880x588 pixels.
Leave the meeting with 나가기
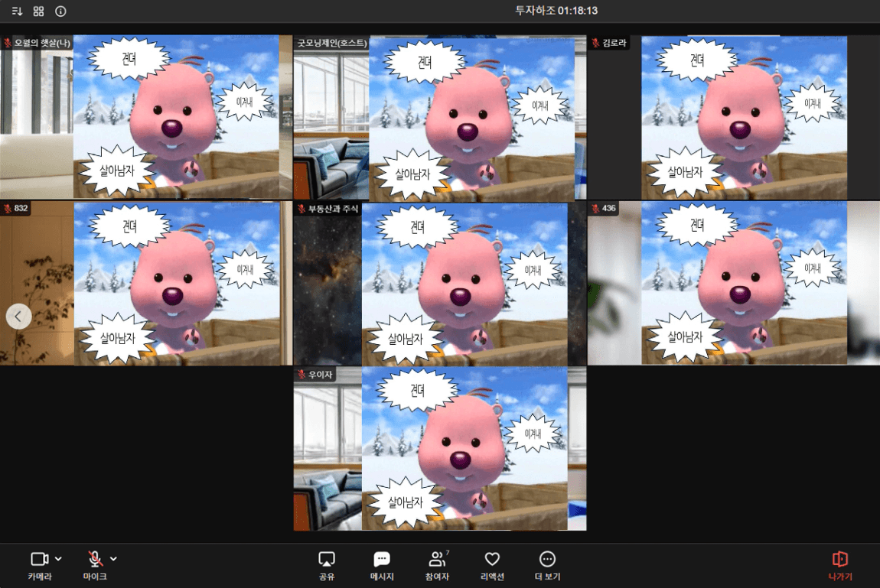839,564
